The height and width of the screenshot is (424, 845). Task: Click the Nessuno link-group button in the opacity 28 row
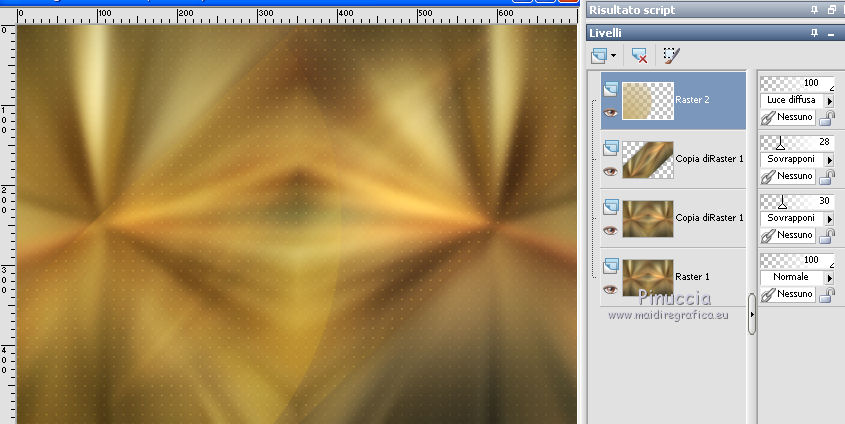click(788, 176)
